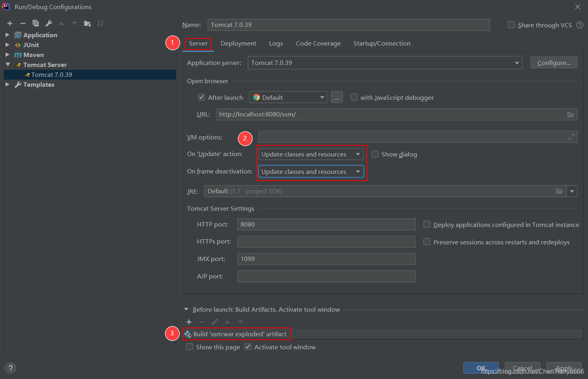Screen dimensions: 588x379
Task: Enable Deploy applications configured in Tomcat instance
Action: (427, 225)
